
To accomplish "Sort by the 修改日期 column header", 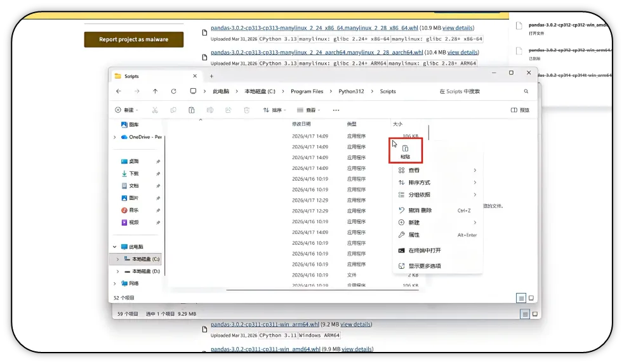I will point(302,124).
